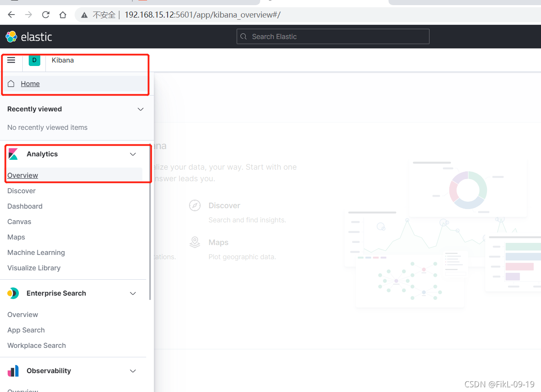Open Workplace Search in the sidebar
The height and width of the screenshot is (392, 541).
pos(36,345)
